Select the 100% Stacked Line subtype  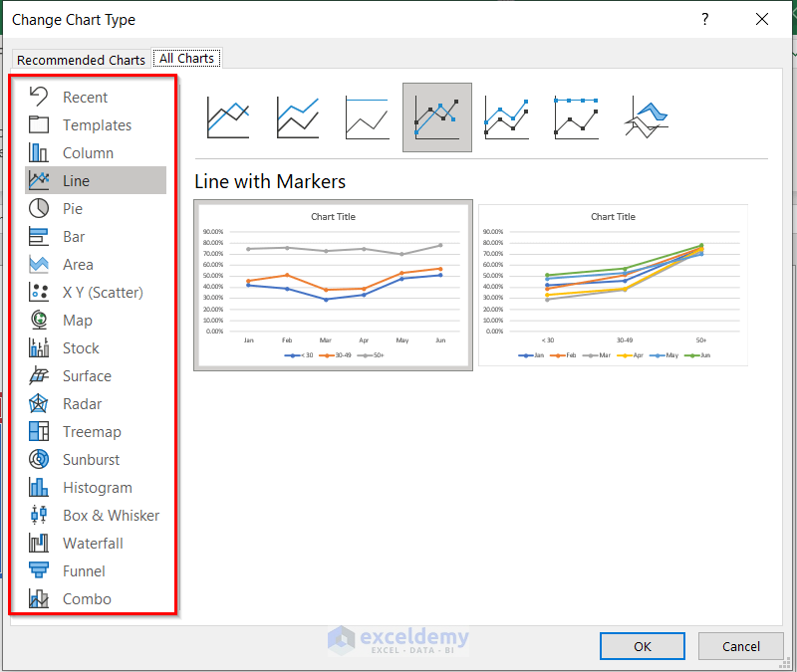point(367,117)
